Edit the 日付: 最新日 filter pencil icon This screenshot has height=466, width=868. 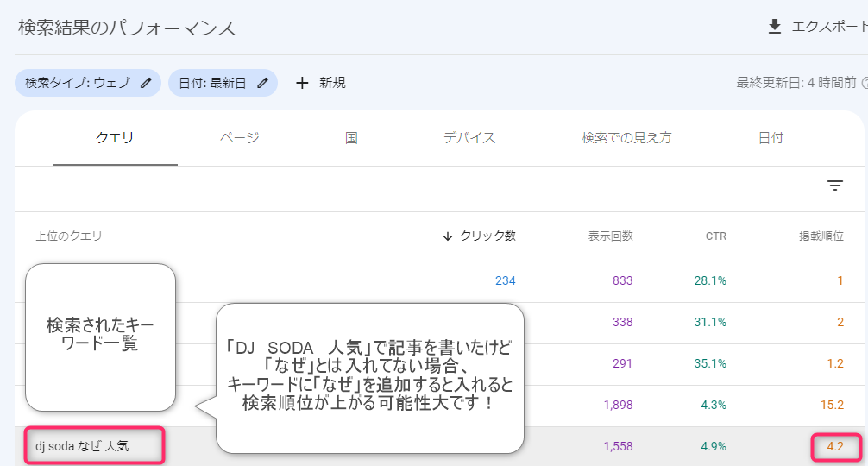click(x=262, y=83)
